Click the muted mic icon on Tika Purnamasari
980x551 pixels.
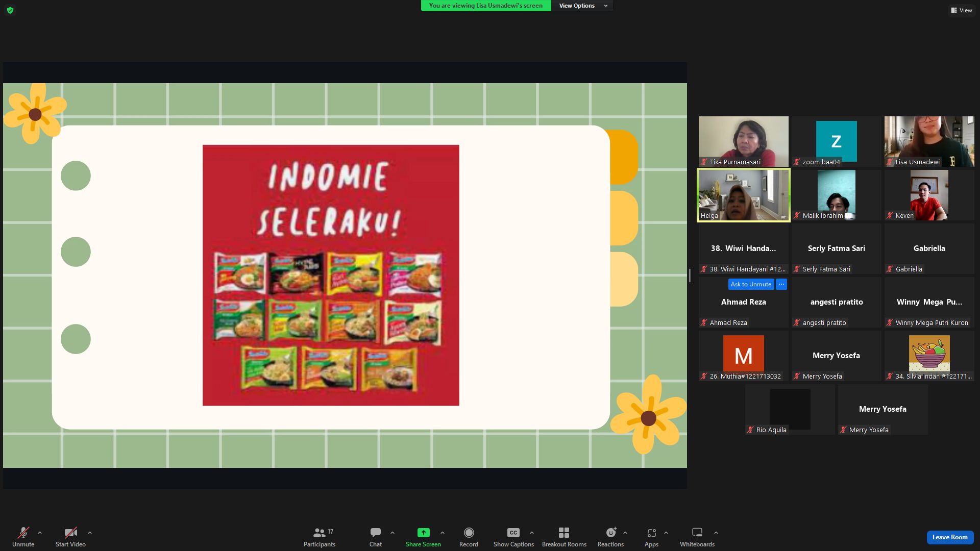tap(704, 162)
